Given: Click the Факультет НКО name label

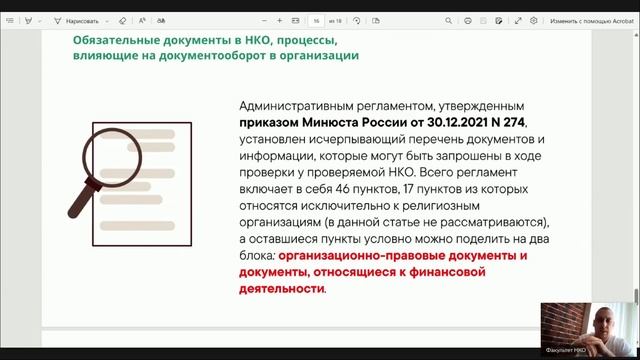Looking at the screenshot, I should (x=566, y=350).
